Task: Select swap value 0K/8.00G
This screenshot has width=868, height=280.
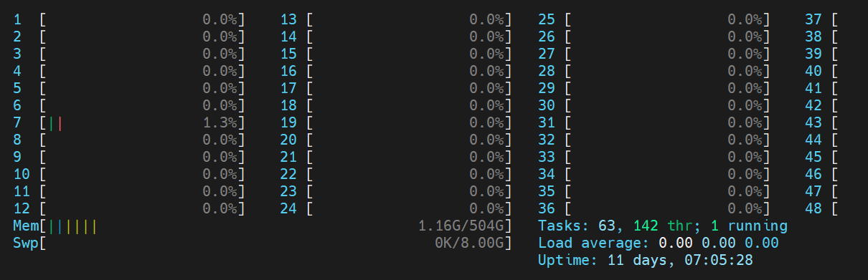Action: (x=470, y=243)
